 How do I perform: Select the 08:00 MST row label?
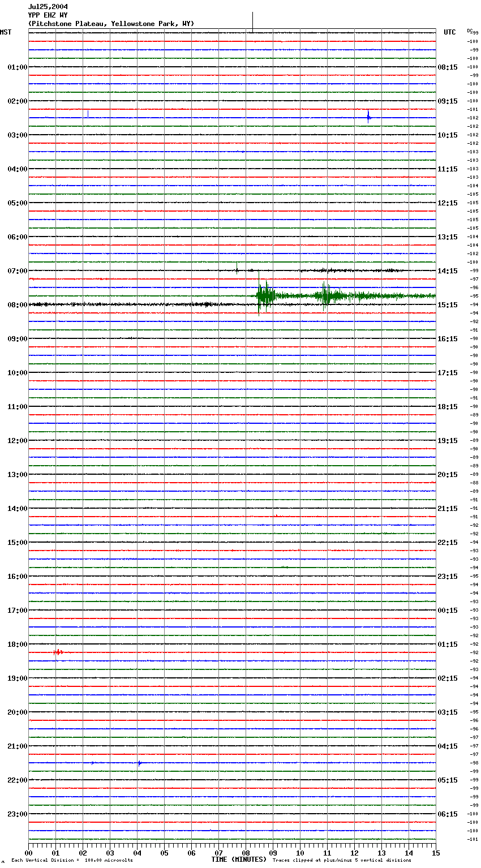point(17,305)
